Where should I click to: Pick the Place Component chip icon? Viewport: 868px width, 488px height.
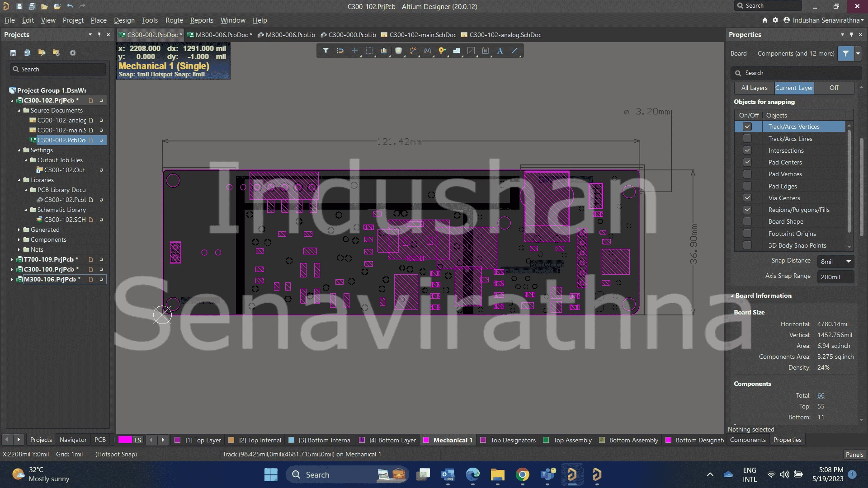click(x=398, y=51)
